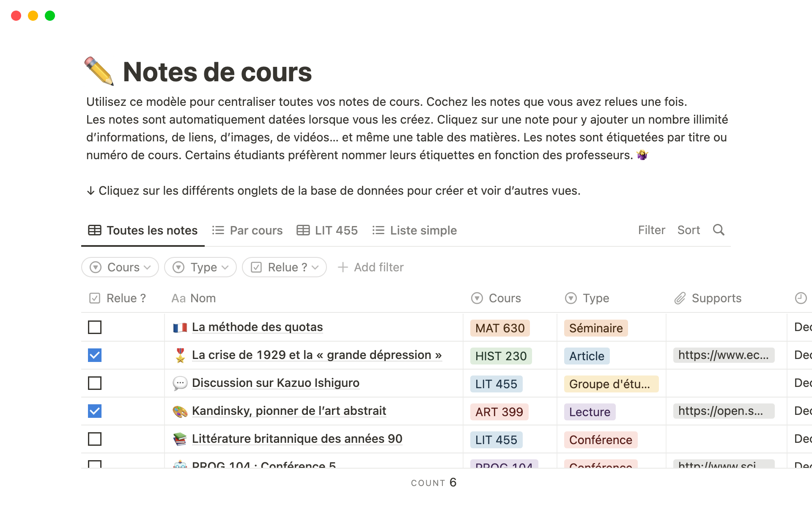Viewport: 812px width, 508px height.
Task: Open the Discussion sur Kazuo Ishiguro note
Action: tap(275, 383)
